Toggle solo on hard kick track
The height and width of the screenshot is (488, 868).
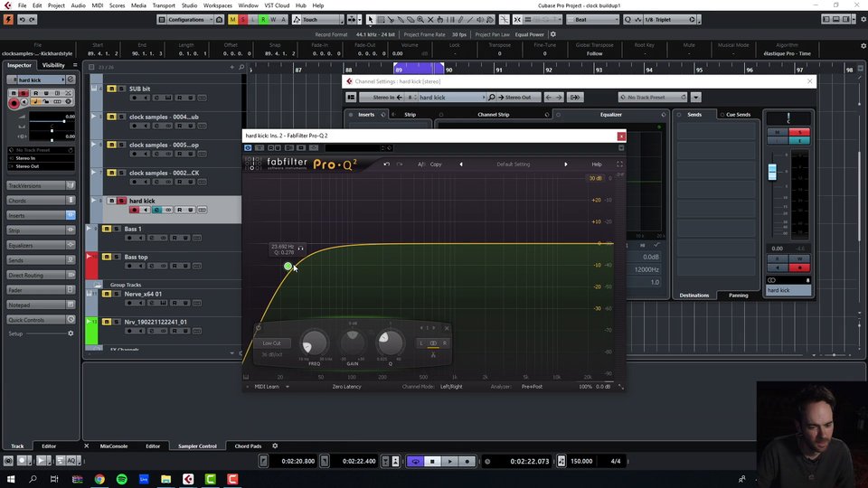(121, 201)
